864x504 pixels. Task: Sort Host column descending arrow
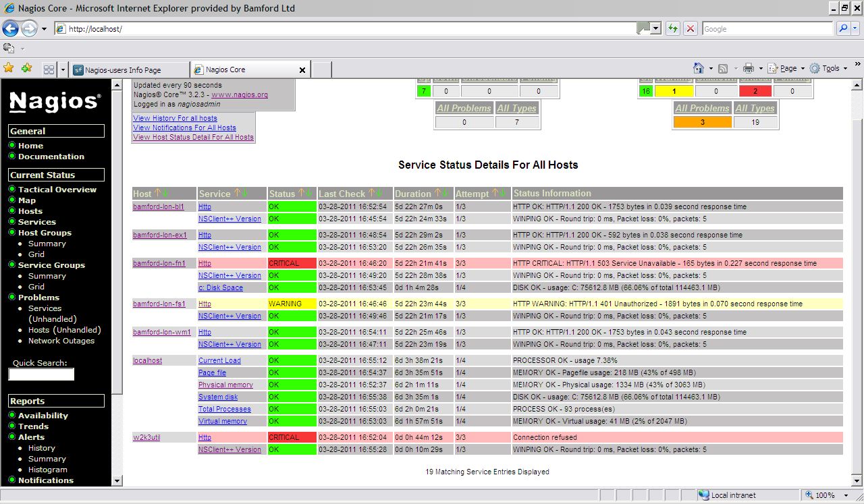point(164,194)
